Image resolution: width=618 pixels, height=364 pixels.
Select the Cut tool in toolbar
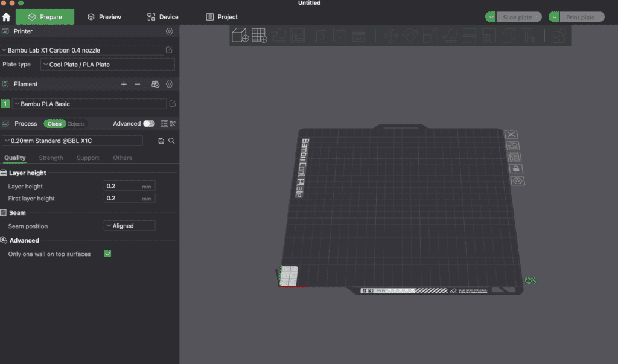(469, 36)
